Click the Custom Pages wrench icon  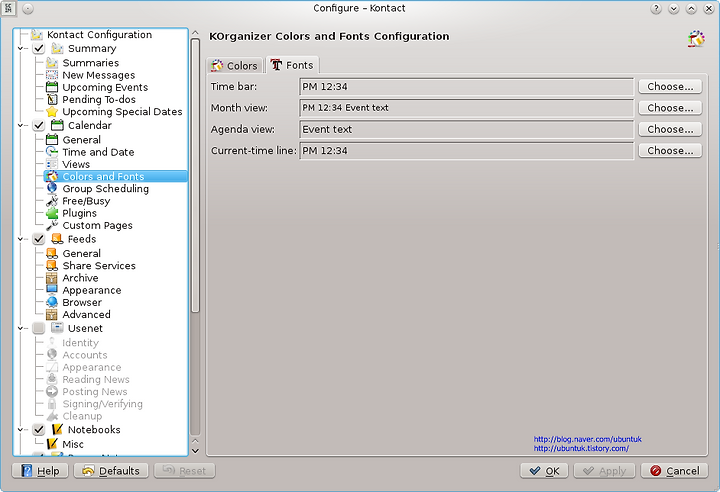tap(52, 225)
